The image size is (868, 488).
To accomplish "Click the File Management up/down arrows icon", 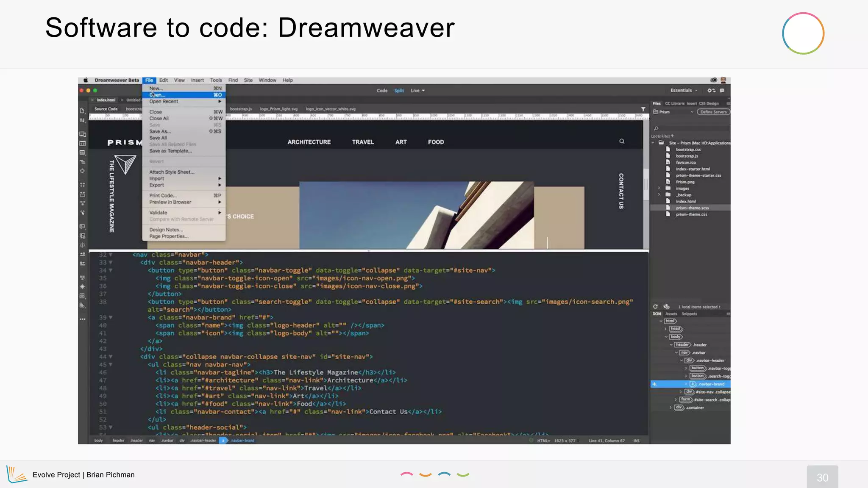I will [82, 120].
